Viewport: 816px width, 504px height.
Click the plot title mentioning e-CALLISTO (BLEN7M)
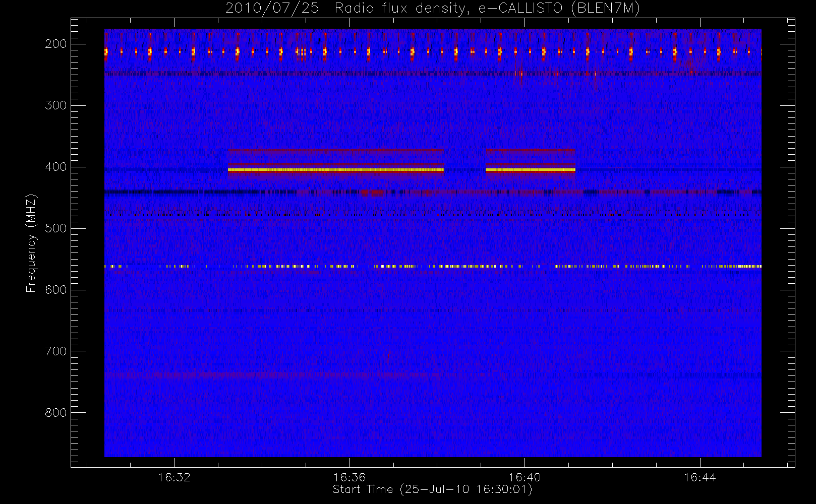pos(432,9)
